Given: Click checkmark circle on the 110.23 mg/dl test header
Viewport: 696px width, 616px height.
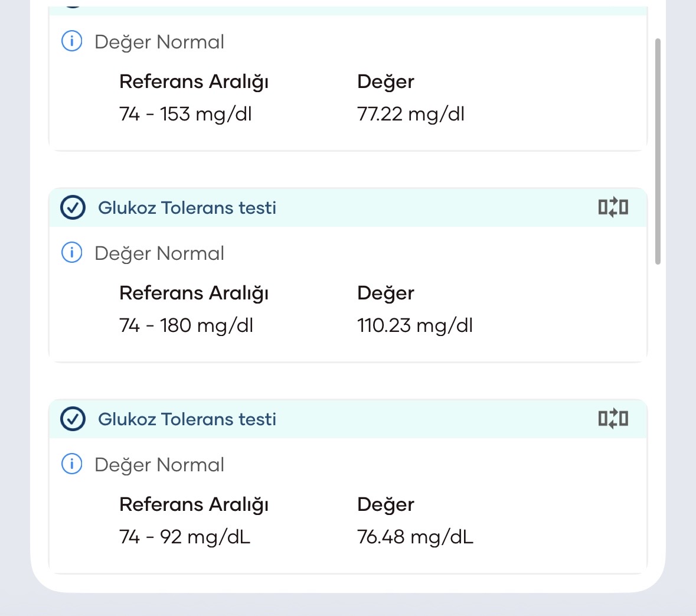Looking at the screenshot, I should (x=73, y=208).
